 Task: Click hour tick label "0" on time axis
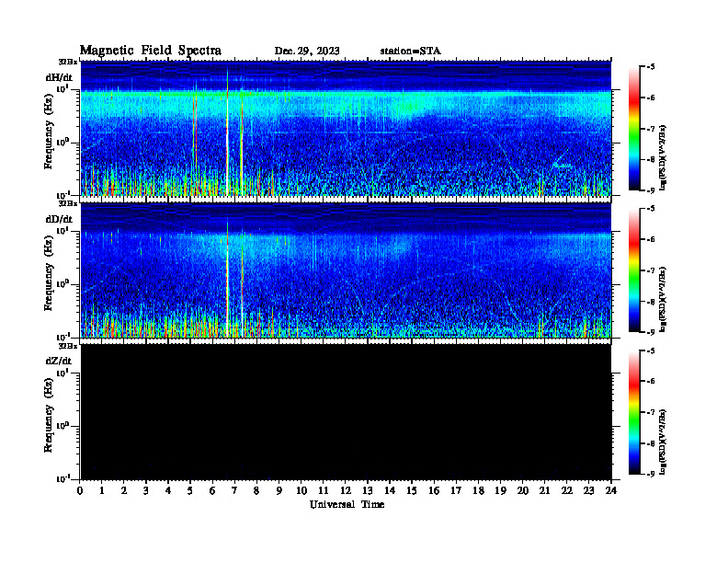80,490
